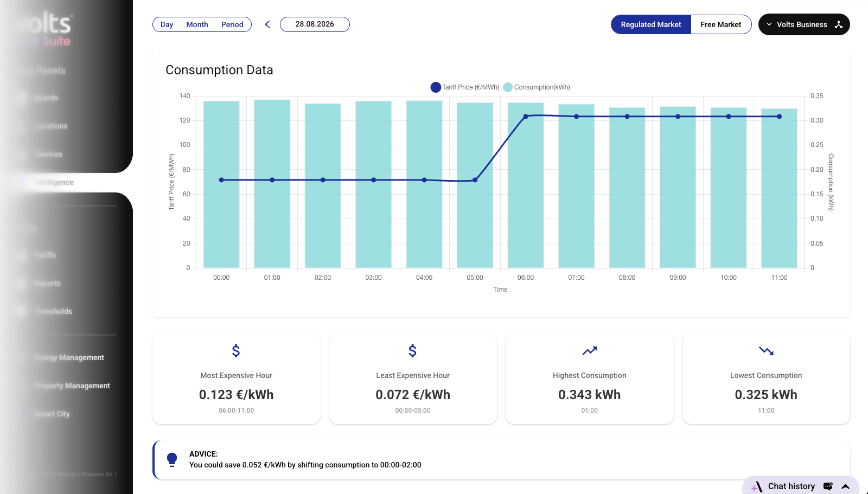Click the tariff price point at 09:00

pos(678,117)
